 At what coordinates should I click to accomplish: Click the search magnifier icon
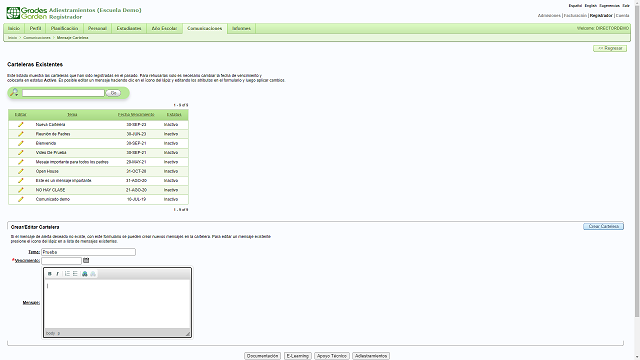tap(14, 93)
